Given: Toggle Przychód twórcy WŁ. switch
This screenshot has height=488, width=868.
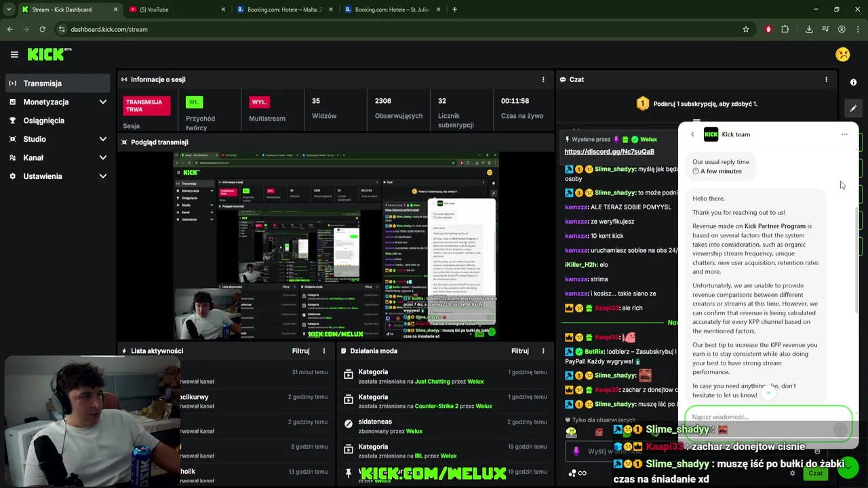Looking at the screenshot, I should (194, 102).
